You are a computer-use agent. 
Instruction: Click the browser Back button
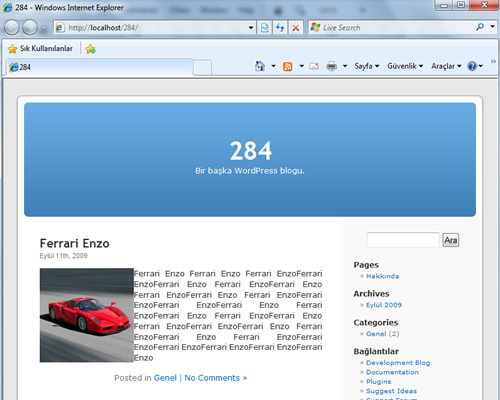click(x=12, y=27)
